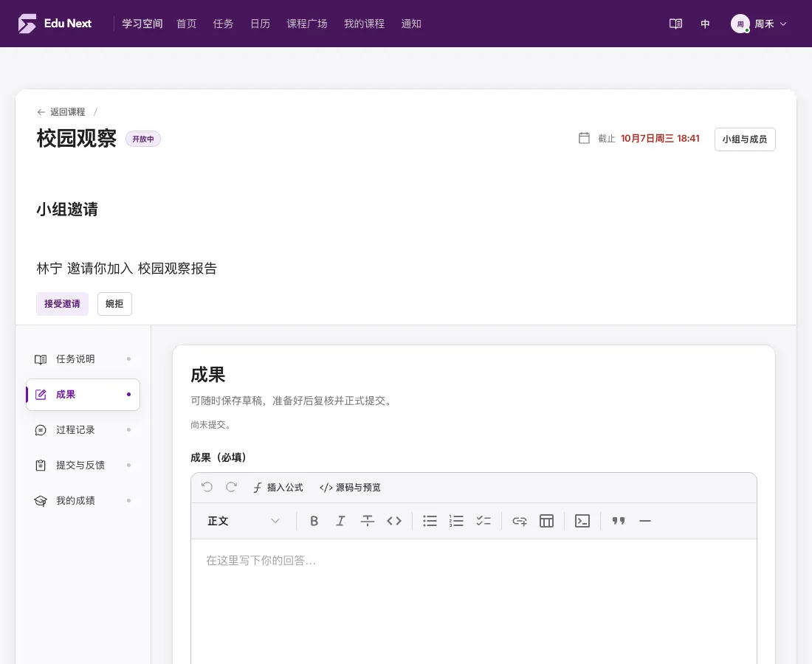The height and width of the screenshot is (664, 812).
Task: Click the Edu Next logo icon
Action: click(x=27, y=24)
